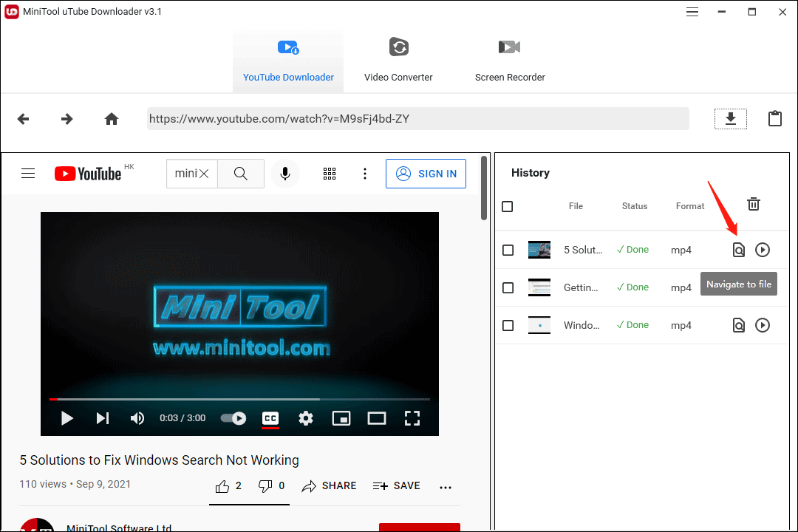Click the SIGN IN button
This screenshot has height=532, width=798.
click(426, 173)
